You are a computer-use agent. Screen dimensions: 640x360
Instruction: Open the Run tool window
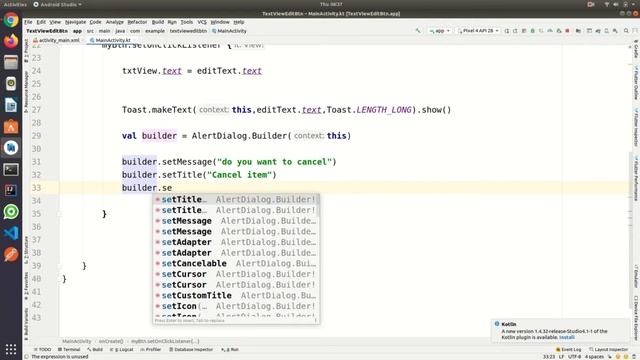click(230, 350)
